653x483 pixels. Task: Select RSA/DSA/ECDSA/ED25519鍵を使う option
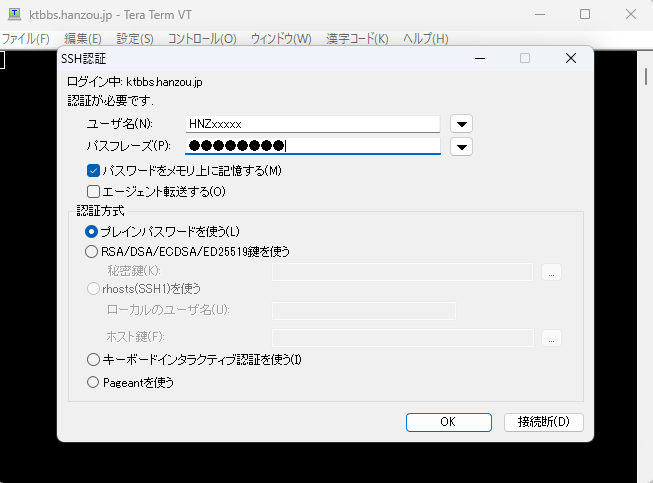click(x=93, y=251)
